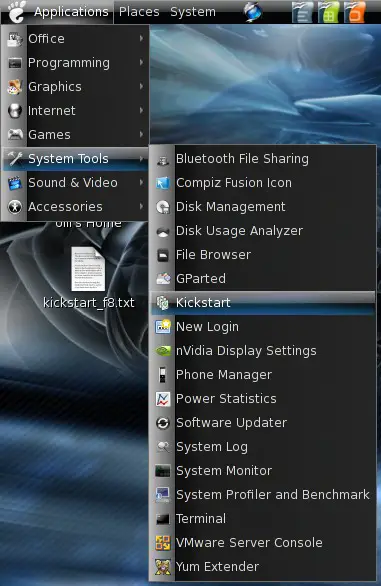Image resolution: width=381 pixels, height=586 pixels.
Task: Click the Disk Usage Analyzer icon
Action: (163, 232)
